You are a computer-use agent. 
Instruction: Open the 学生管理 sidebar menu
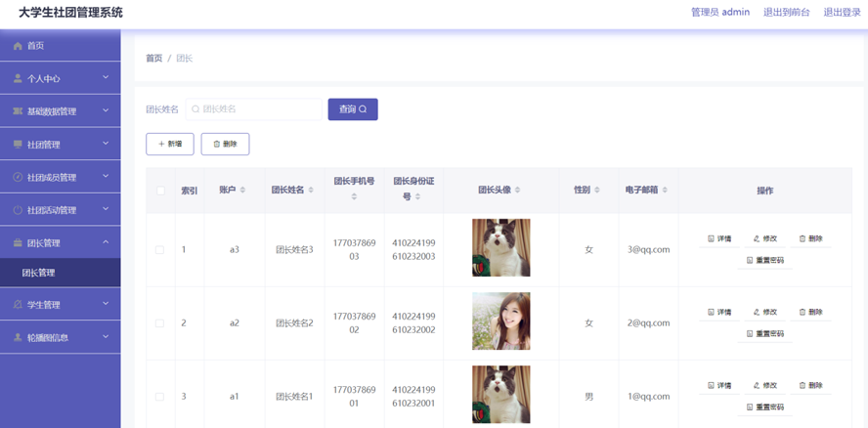[x=61, y=305]
